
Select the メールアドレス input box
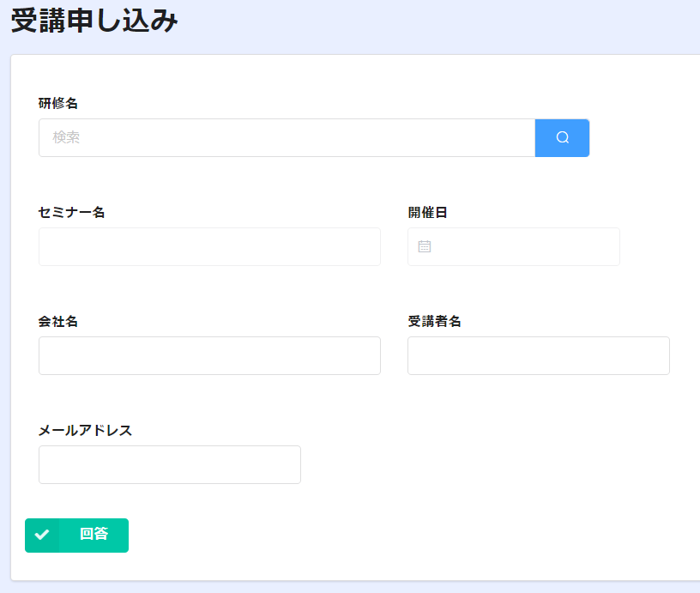click(170, 464)
